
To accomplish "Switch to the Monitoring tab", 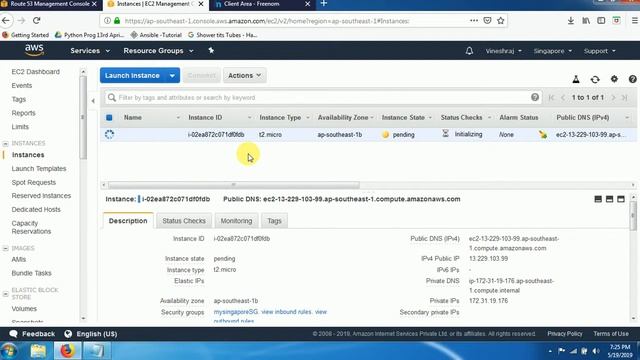I will 236,221.
